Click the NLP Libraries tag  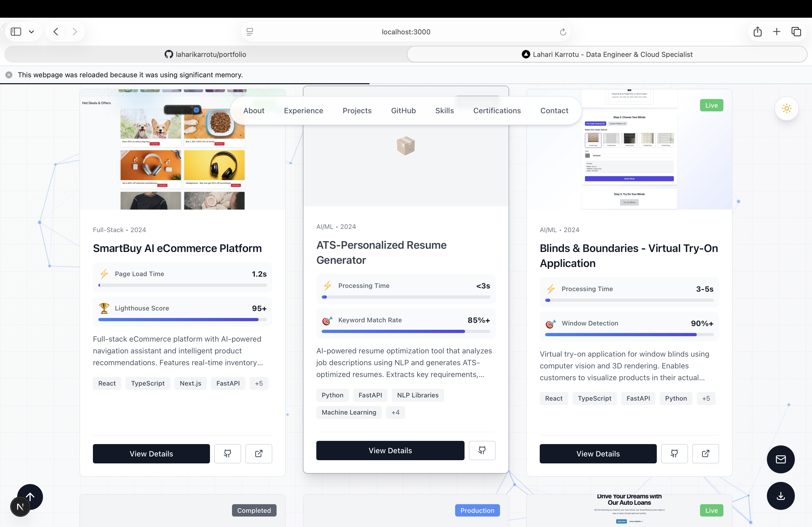click(x=418, y=395)
